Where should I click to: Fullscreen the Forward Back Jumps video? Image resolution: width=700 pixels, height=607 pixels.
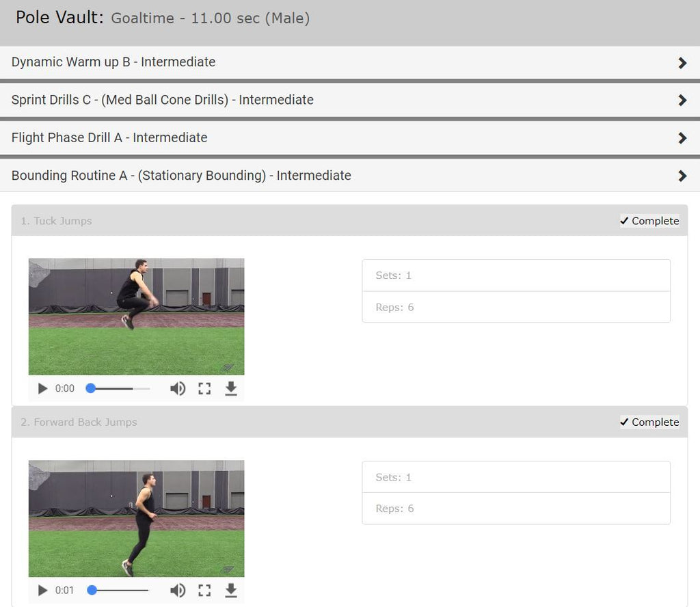coord(204,591)
